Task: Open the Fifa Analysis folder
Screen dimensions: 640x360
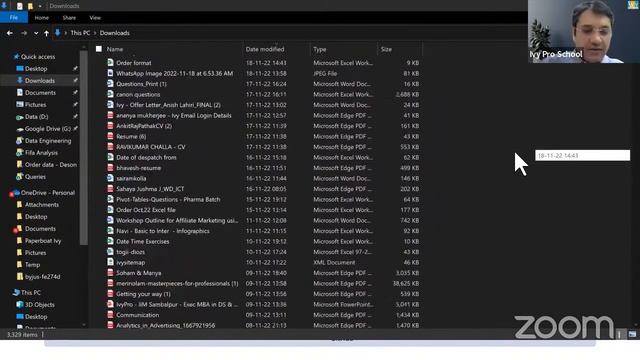Action: tap(41, 153)
